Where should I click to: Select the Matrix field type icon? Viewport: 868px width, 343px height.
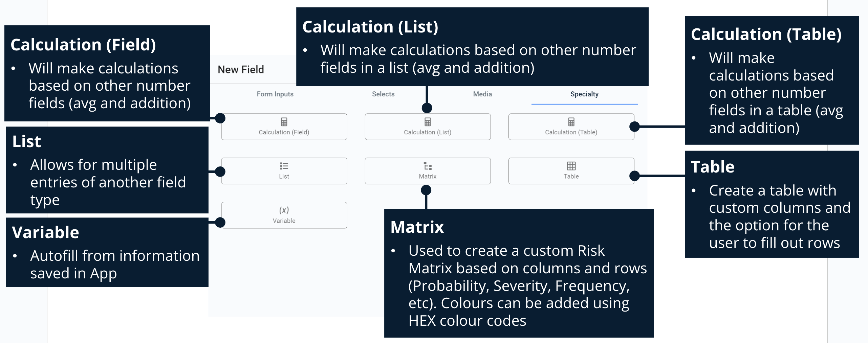coord(428,166)
